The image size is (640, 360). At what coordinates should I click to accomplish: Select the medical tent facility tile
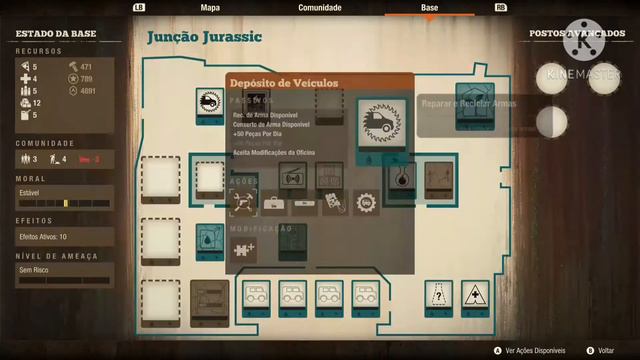475,298
